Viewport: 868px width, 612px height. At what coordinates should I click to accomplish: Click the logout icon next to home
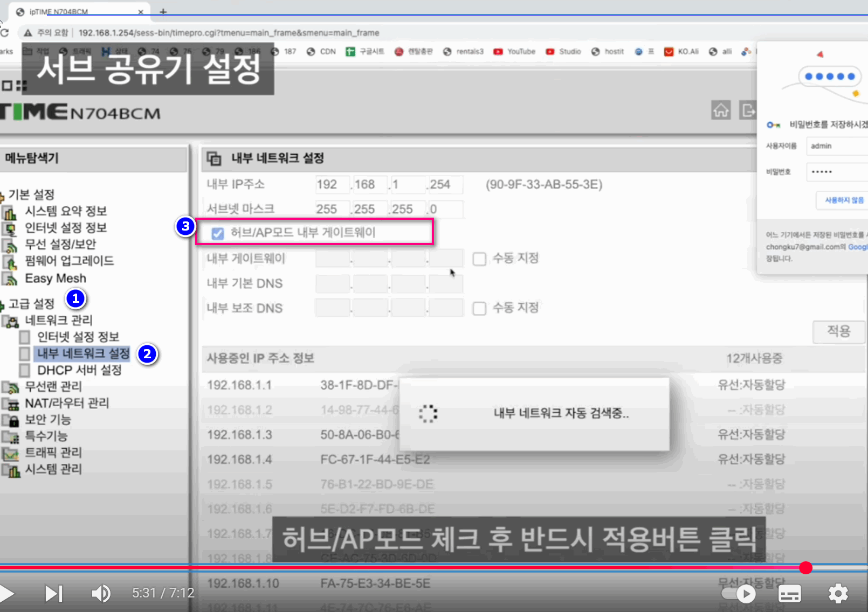747,110
